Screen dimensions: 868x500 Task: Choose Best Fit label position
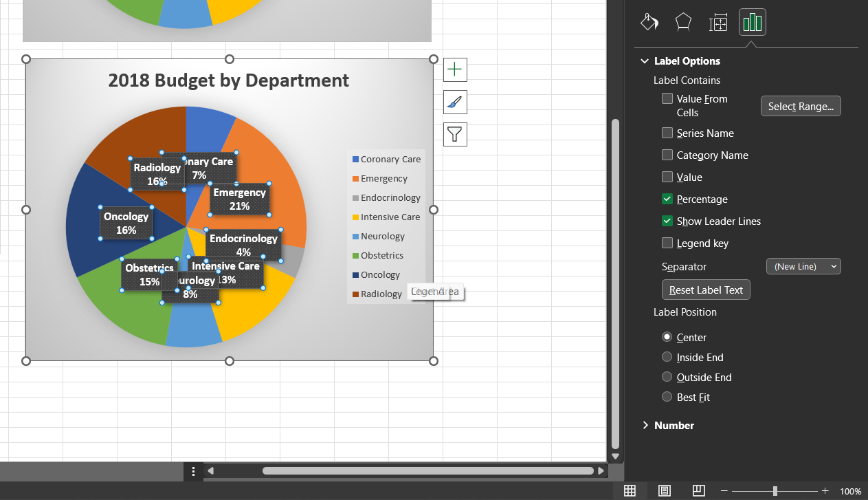click(x=667, y=397)
